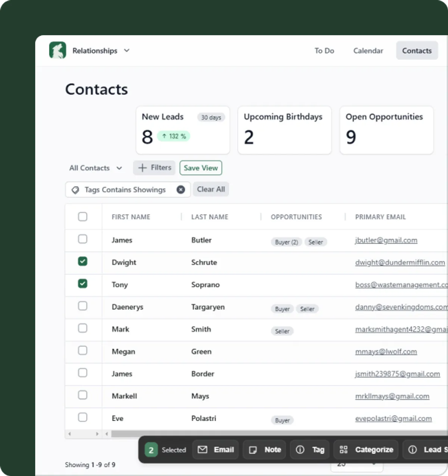This screenshot has height=476, width=448.
Task: Click the Tag icon in action bar
Action: click(300, 450)
